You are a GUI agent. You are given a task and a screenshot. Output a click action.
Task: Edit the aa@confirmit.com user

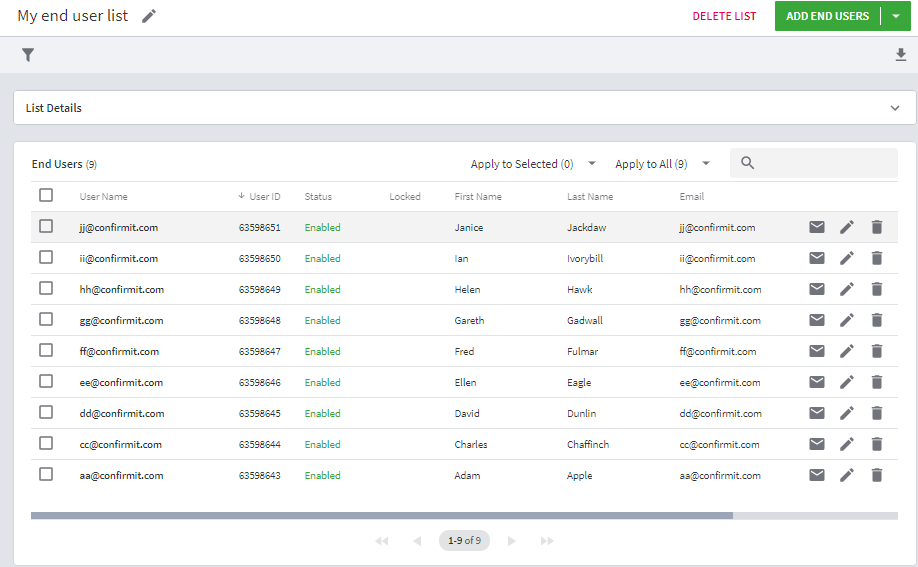pyautogui.click(x=847, y=475)
